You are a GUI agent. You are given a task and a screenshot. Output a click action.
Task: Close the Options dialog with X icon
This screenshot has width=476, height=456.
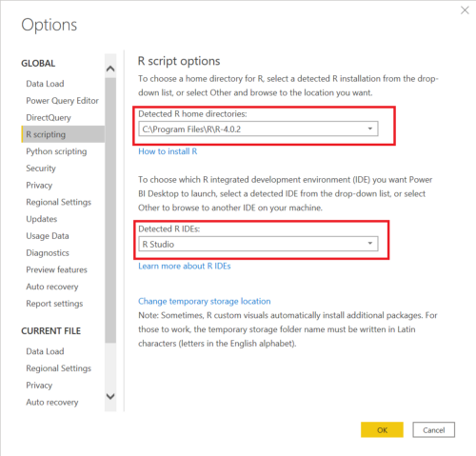465,10
